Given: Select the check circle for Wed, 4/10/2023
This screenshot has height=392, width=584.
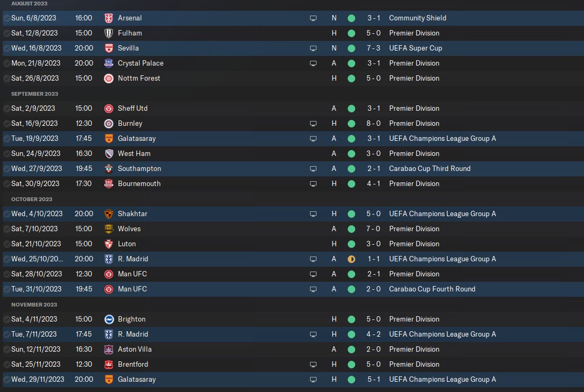Looking at the screenshot, I should (x=6, y=213).
